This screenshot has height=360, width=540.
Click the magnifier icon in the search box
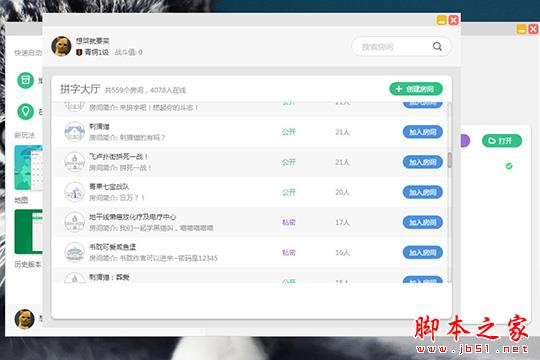(x=437, y=46)
